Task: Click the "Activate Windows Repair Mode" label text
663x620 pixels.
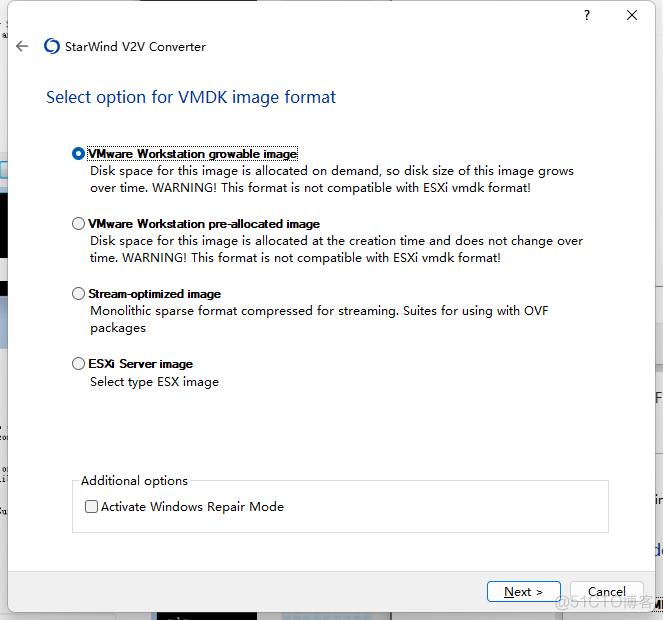Action: pyautogui.click(x=192, y=507)
